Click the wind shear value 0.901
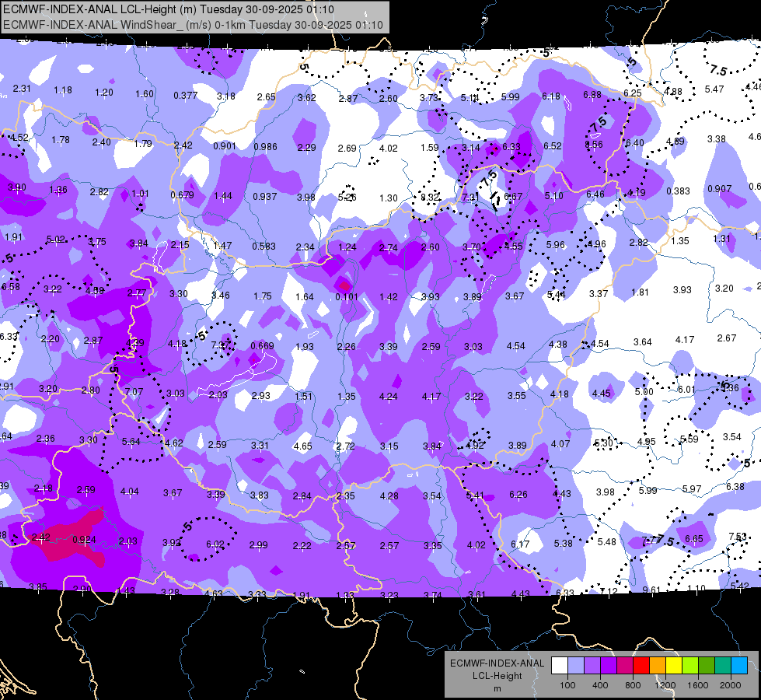The height and width of the screenshot is (700, 761). [x=224, y=145]
